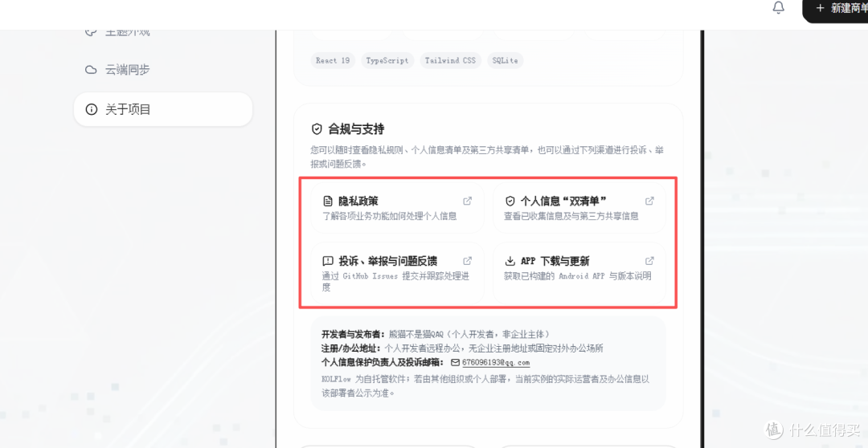Viewport: 868px width, 448px height.
Task: Click text 查看已收集信息及与第三方共享信息
Action: pos(571,216)
